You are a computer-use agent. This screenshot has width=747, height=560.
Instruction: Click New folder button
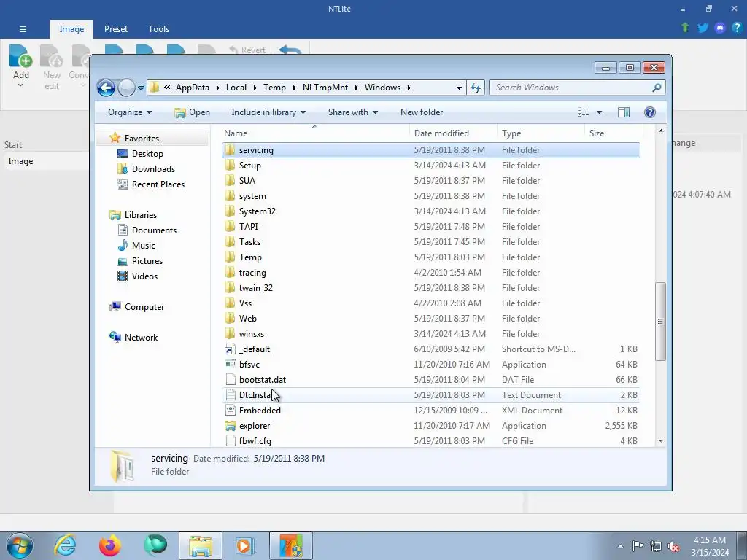coord(422,112)
